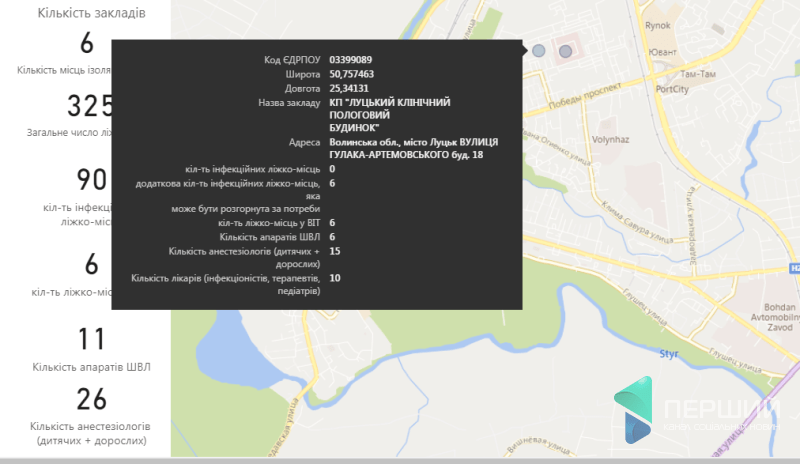Click the ЄДРПОУ code 03399089 in tooltip
The width and height of the screenshot is (800, 464).
pos(351,59)
